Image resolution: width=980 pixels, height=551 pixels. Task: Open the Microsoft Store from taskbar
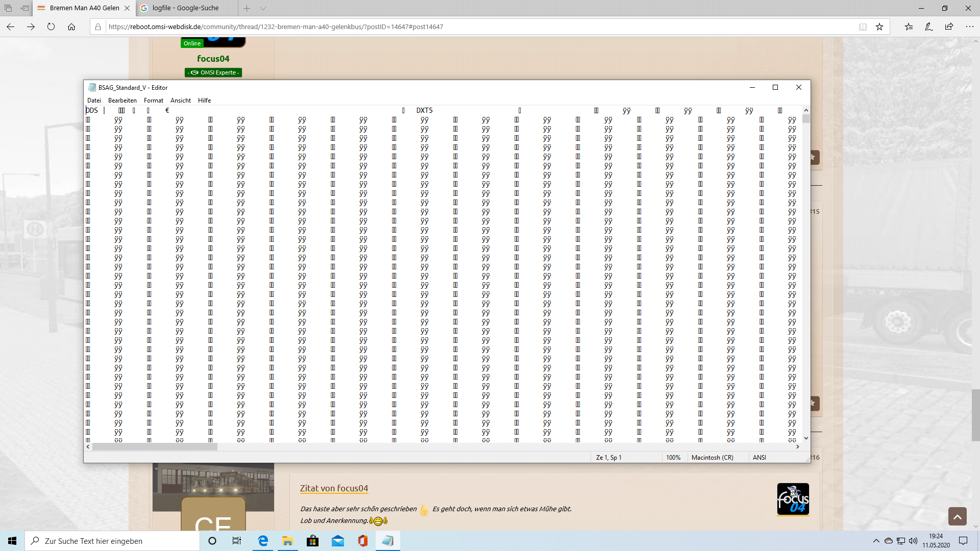pyautogui.click(x=312, y=541)
